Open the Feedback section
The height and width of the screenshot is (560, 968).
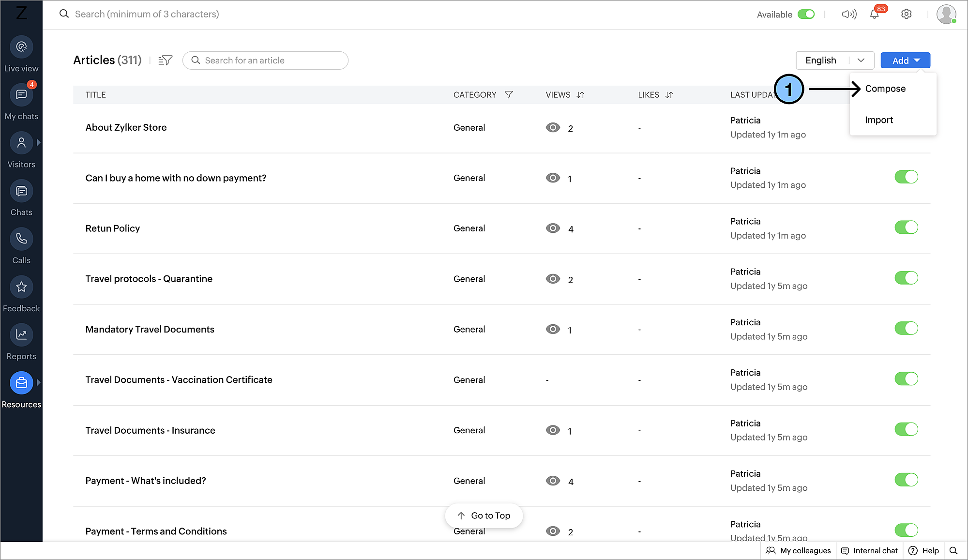(x=21, y=287)
